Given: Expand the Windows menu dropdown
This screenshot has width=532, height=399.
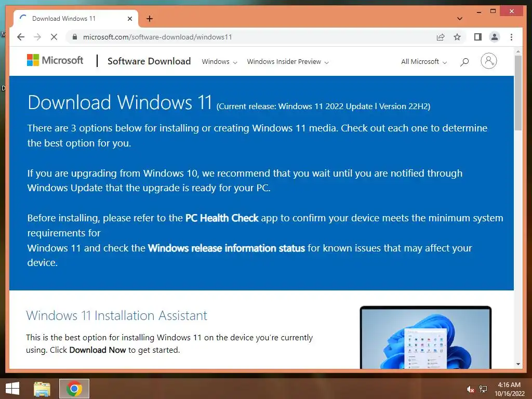Looking at the screenshot, I should coord(219,62).
